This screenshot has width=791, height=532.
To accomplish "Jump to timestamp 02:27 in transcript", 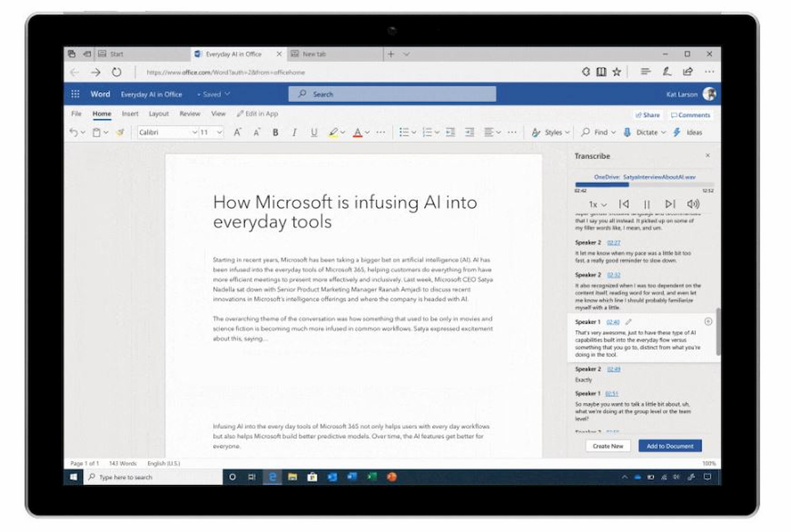I will click(x=614, y=243).
